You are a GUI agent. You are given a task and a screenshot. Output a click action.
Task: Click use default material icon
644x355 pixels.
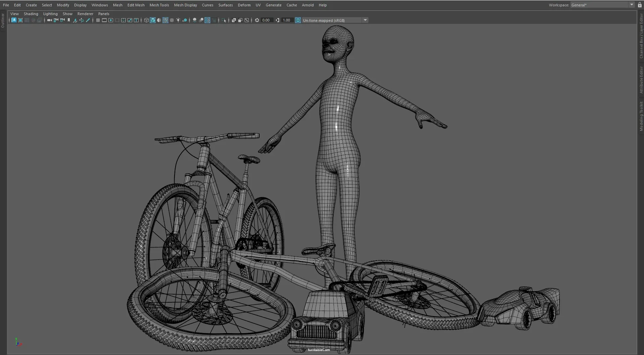(159, 20)
